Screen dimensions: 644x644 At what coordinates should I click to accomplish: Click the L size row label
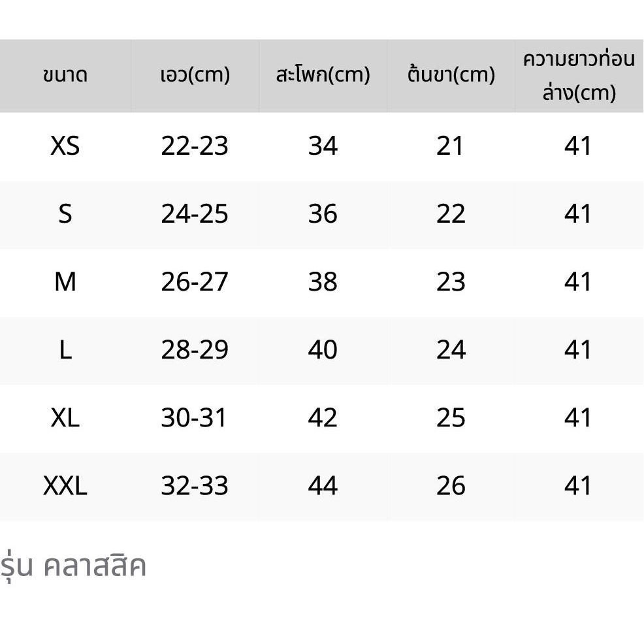pos(65,349)
